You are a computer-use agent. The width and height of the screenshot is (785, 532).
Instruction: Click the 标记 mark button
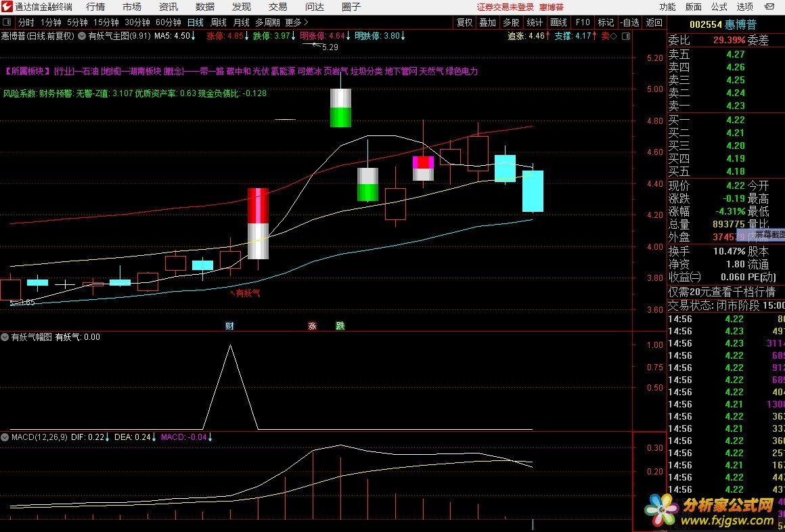coord(606,22)
